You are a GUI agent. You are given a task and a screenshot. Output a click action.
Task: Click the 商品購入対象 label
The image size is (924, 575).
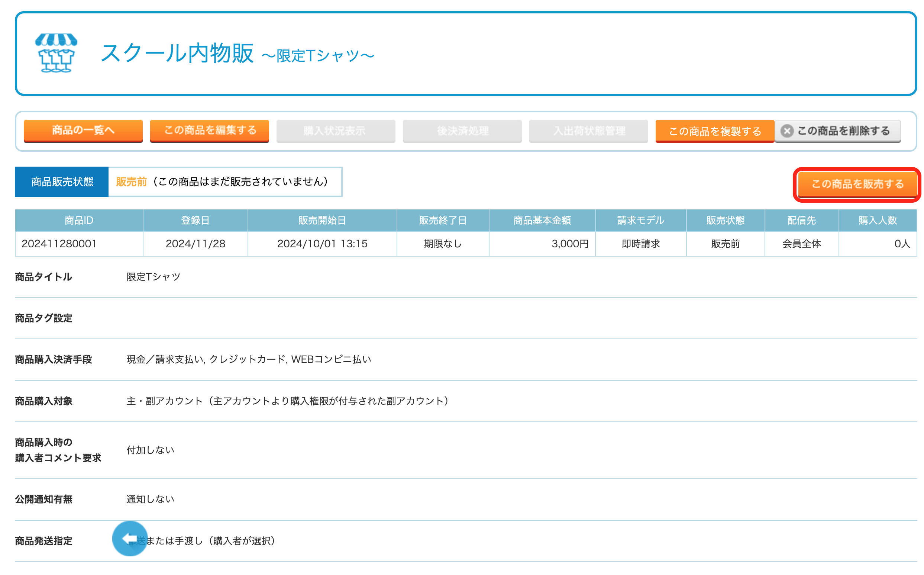click(x=43, y=401)
